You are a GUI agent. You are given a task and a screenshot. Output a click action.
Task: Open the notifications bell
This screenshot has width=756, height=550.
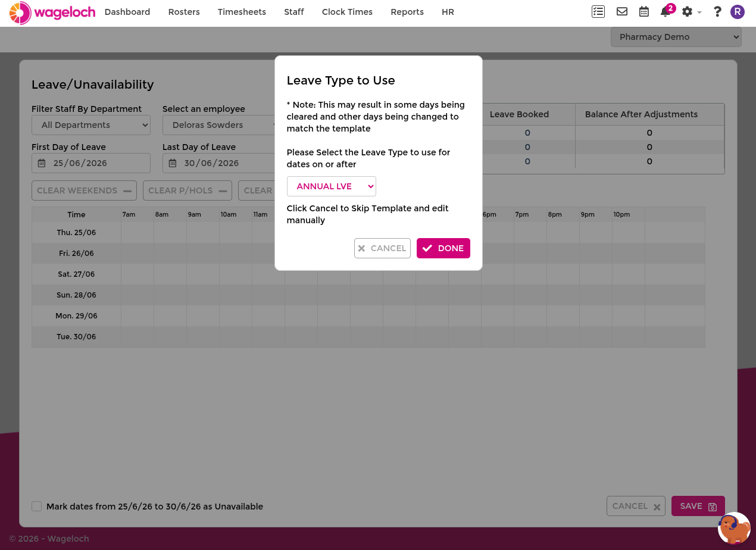[x=666, y=12]
